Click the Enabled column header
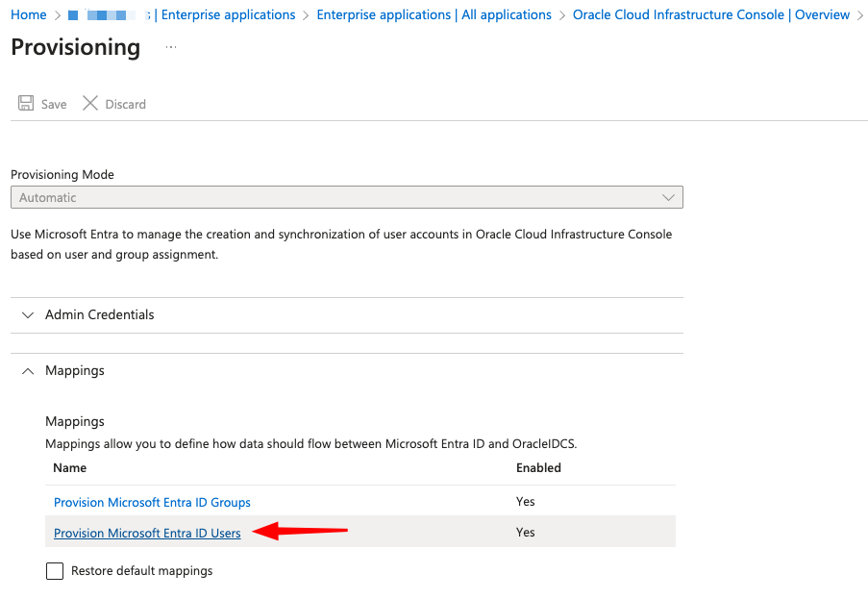 [538, 468]
